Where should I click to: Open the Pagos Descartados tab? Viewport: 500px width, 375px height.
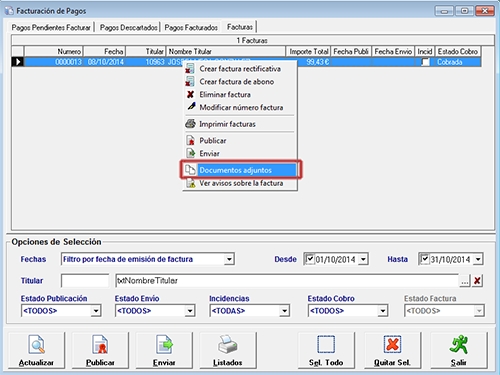(128, 27)
